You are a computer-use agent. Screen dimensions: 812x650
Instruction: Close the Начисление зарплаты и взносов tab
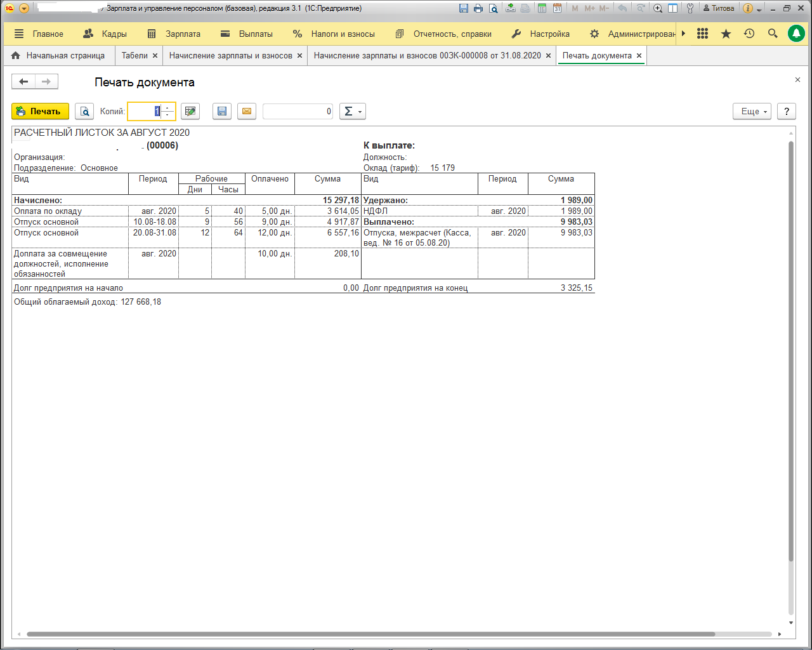pyautogui.click(x=299, y=56)
